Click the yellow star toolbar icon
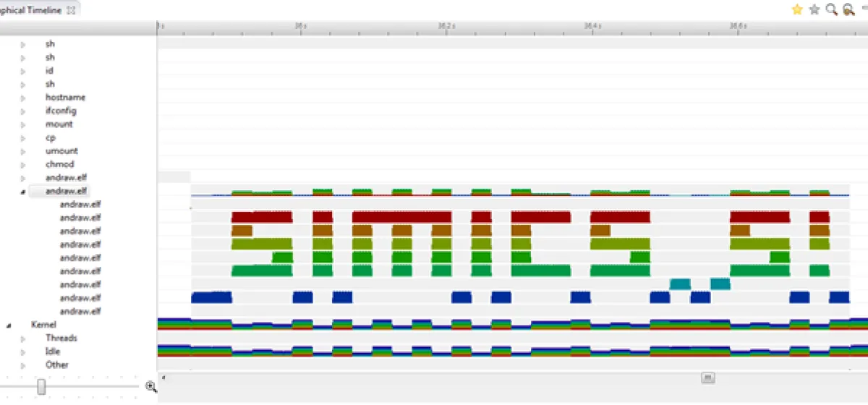The image size is (868, 405). [x=797, y=9]
